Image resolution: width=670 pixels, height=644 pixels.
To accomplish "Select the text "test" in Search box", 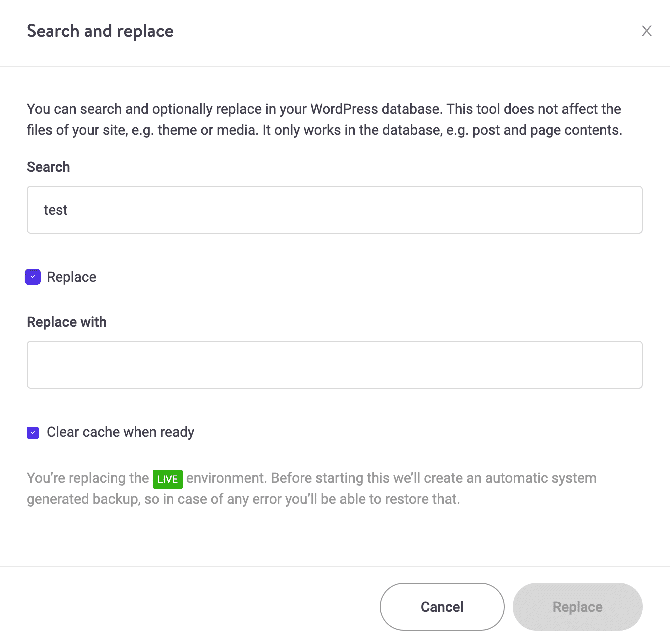I will 55,210.
